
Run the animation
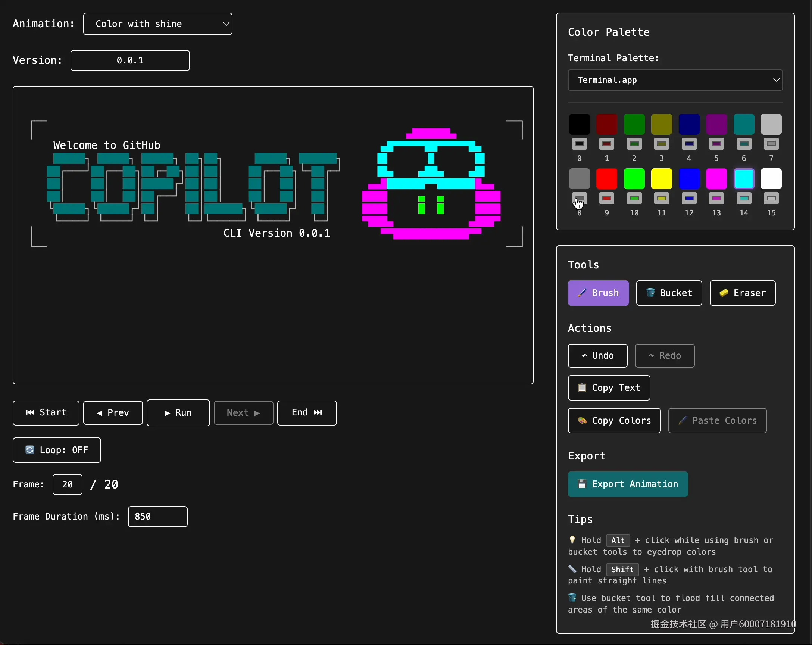(x=178, y=412)
